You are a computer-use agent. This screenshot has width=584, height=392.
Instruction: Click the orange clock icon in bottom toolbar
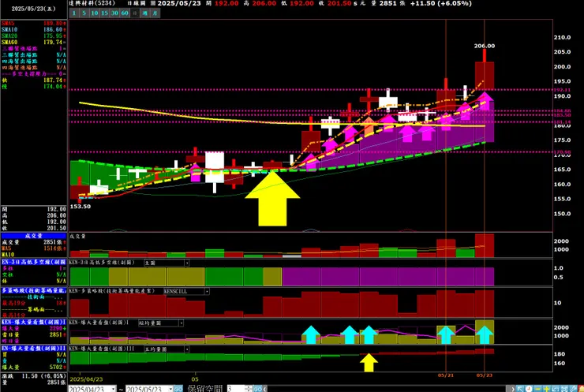(x=529, y=389)
